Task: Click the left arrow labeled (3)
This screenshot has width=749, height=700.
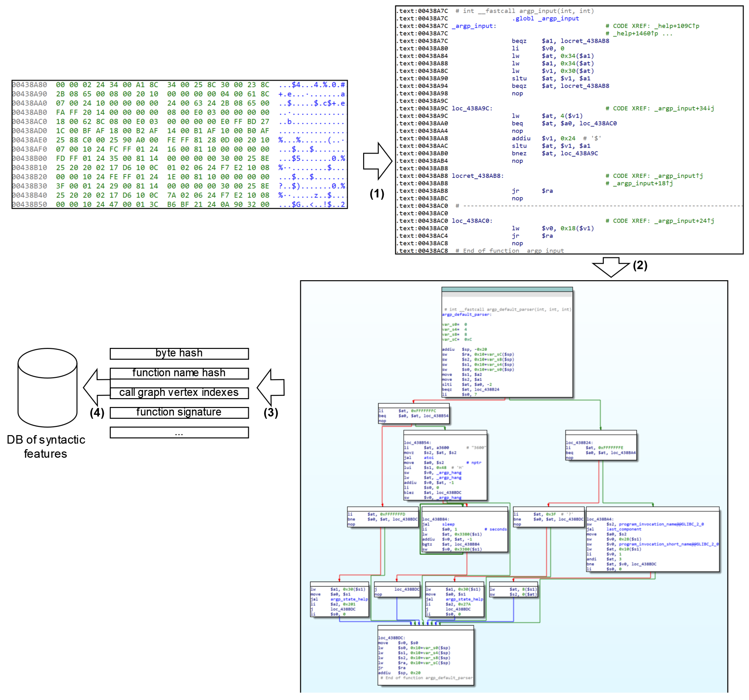Action: point(271,387)
